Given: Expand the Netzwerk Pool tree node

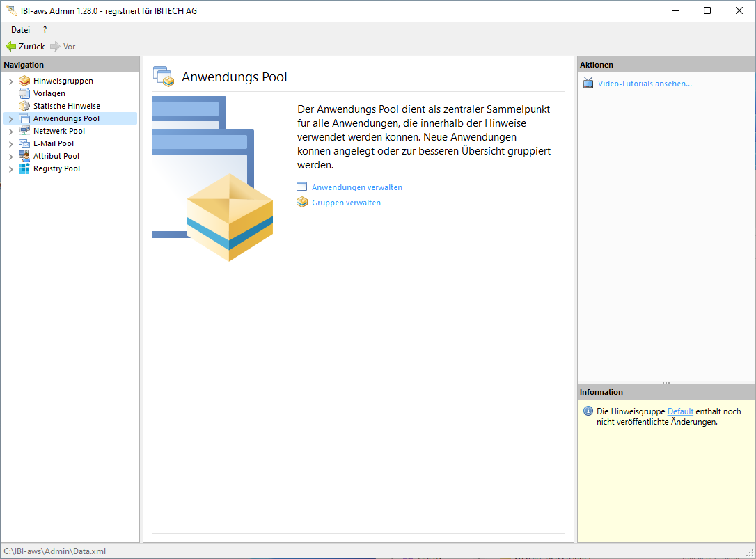Looking at the screenshot, I should pyautogui.click(x=10, y=132).
